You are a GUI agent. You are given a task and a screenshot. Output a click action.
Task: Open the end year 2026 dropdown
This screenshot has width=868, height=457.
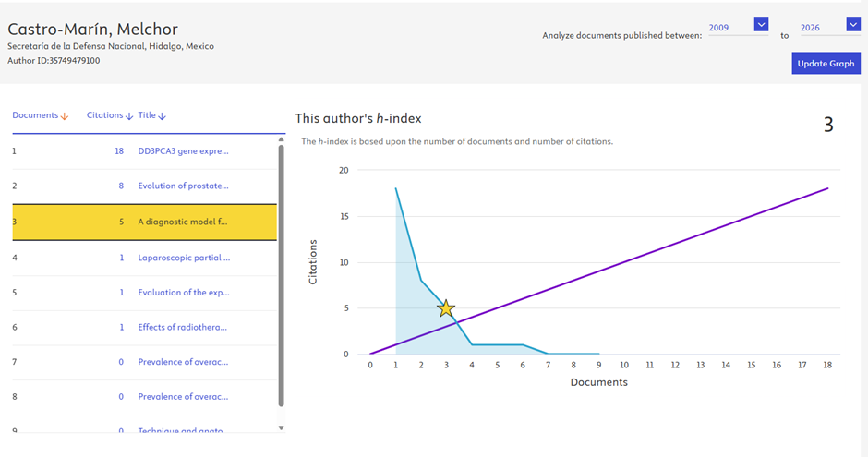coord(852,25)
